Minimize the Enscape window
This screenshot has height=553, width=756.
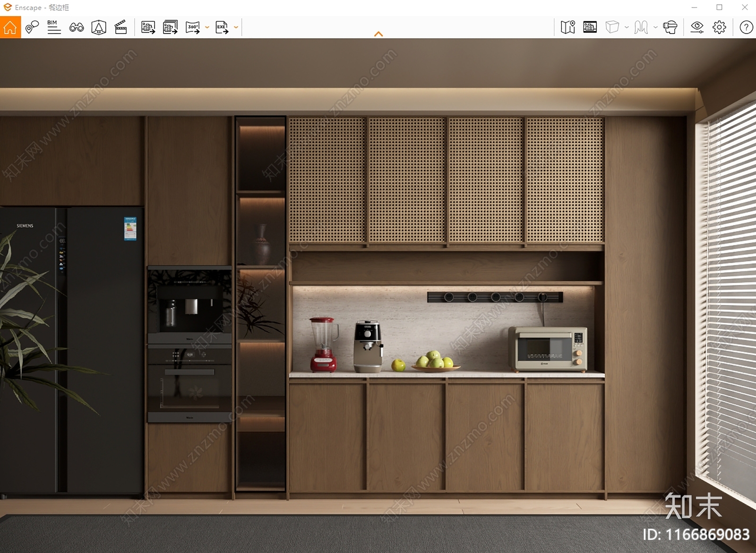(x=694, y=8)
